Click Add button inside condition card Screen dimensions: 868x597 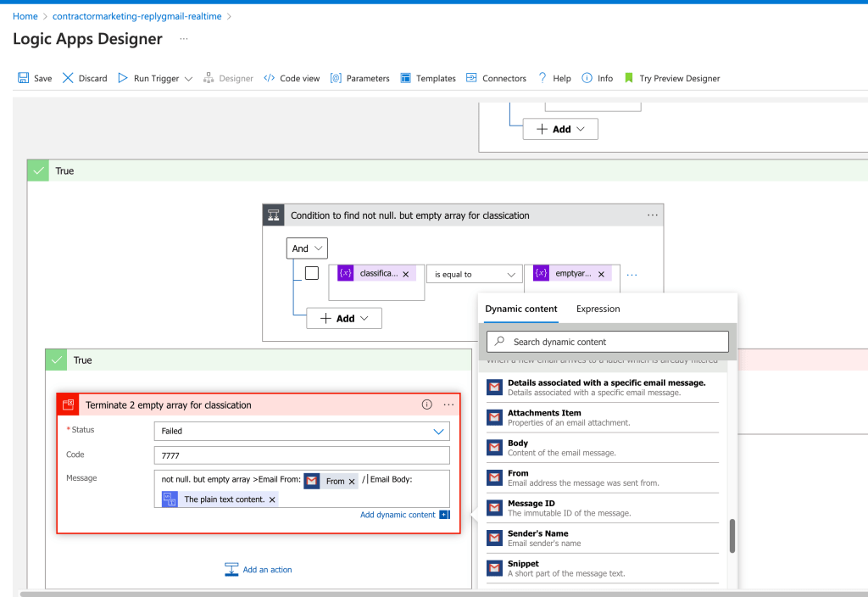[344, 319]
